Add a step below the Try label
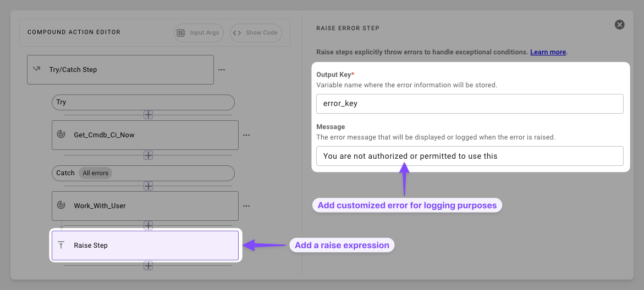This screenshot has width=644, height=290. click(148, 115)
